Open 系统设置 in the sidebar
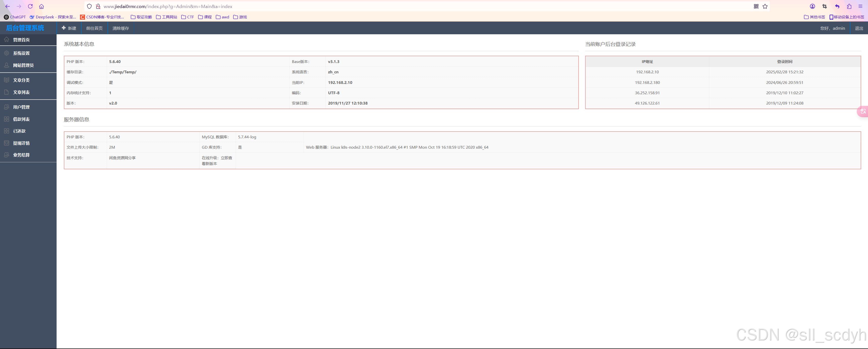868x349 pixels. click(28, 53)
